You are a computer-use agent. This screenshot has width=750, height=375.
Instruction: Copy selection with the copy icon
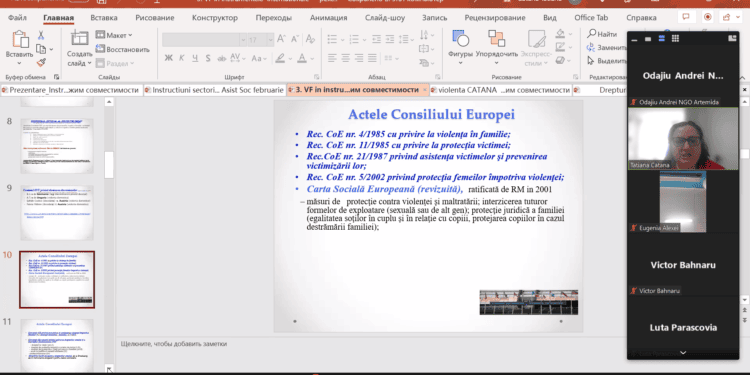pos(42,49)
